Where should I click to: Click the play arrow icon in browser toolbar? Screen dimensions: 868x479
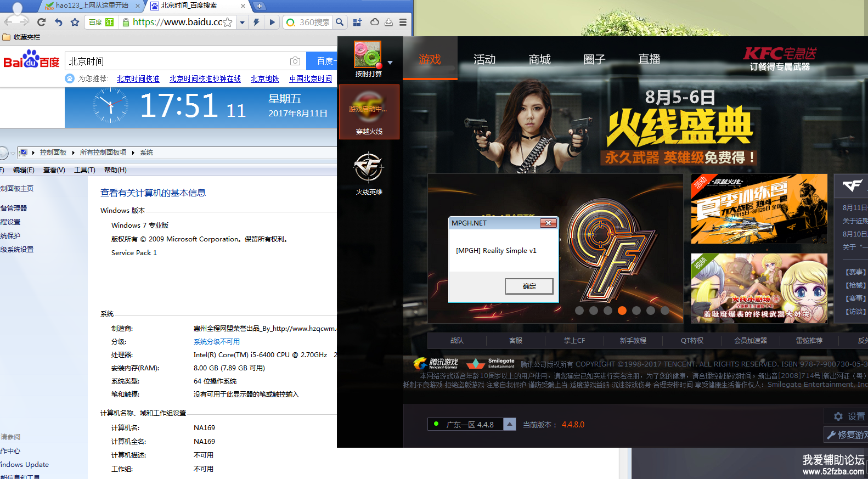click(x=272, y=22)
